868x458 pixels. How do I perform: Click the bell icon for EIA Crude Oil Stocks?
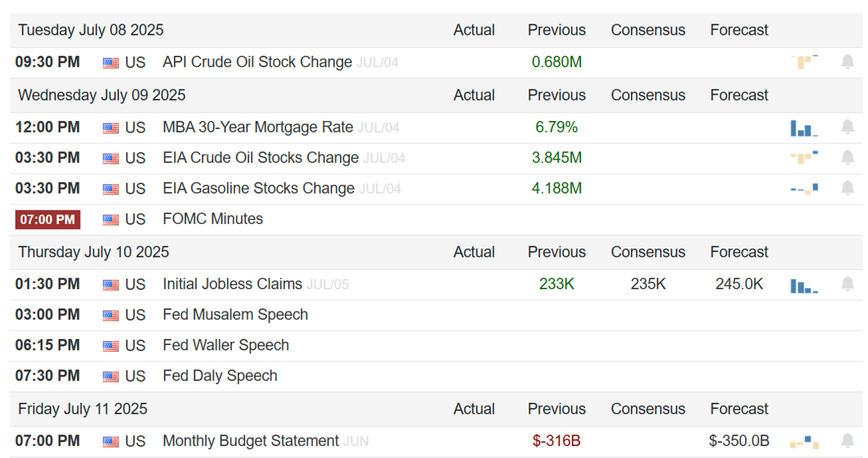pos(848,158)
